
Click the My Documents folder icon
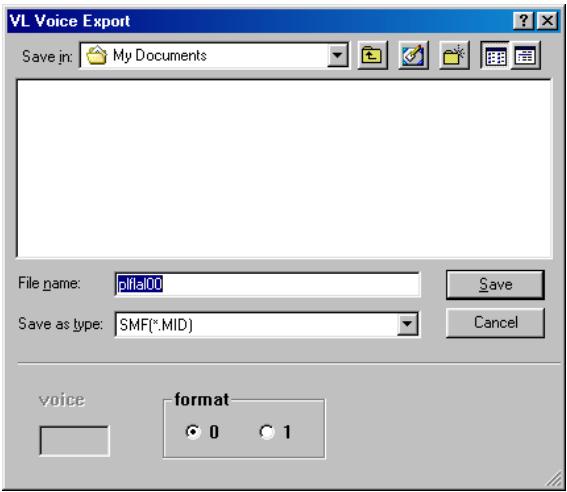pyautogui.click(x=97, y=55)
